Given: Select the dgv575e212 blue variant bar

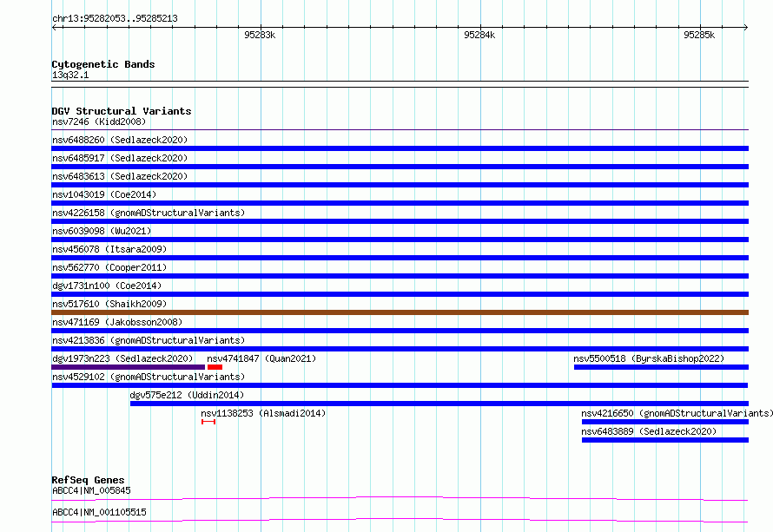Looking at the screenshot, I should coord(439,404).
